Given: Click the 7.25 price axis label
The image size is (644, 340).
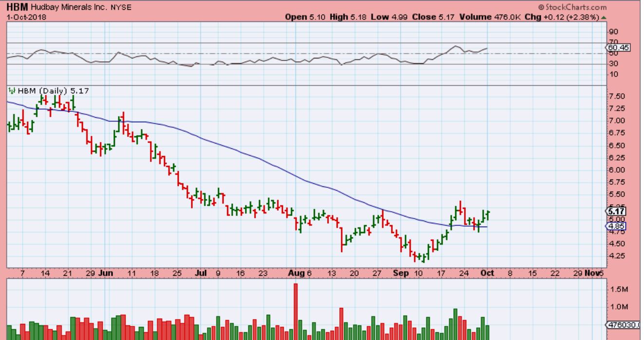Looking at the screenshot, I should coord(616,108).
